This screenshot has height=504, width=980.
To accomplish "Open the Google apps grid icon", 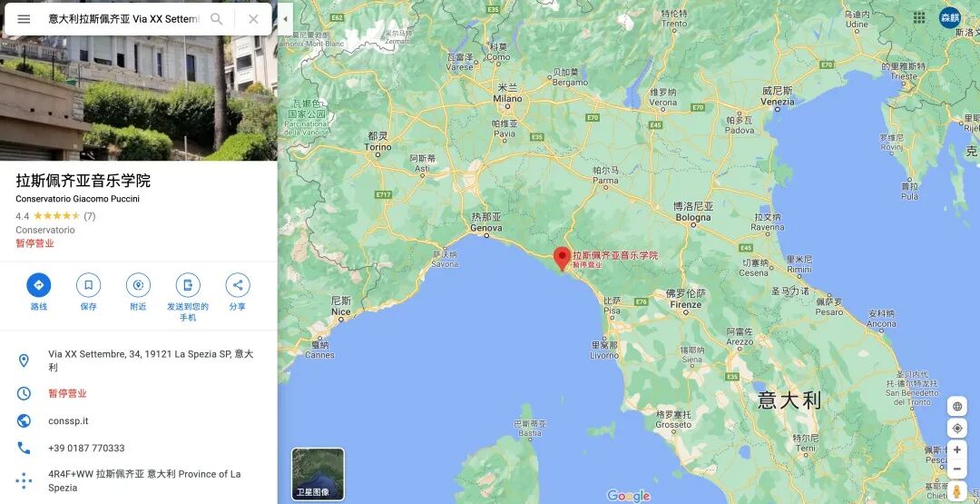I will click(919, 17).
